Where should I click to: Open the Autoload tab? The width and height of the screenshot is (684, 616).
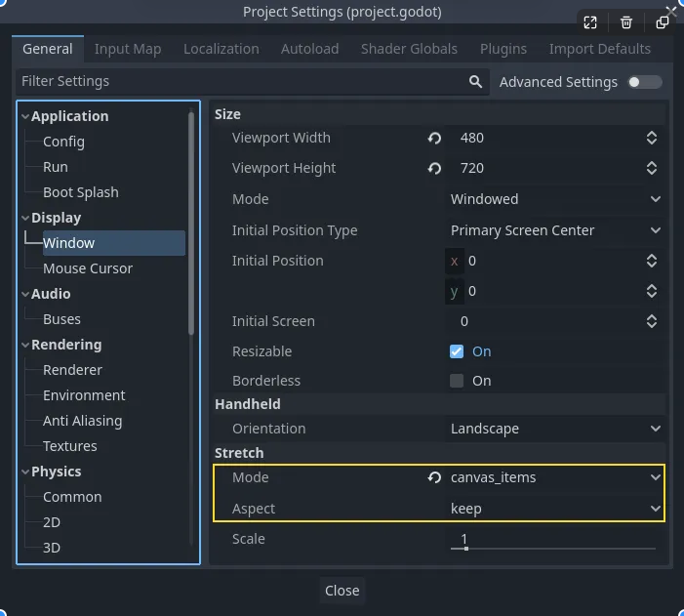tap(309, 49)
